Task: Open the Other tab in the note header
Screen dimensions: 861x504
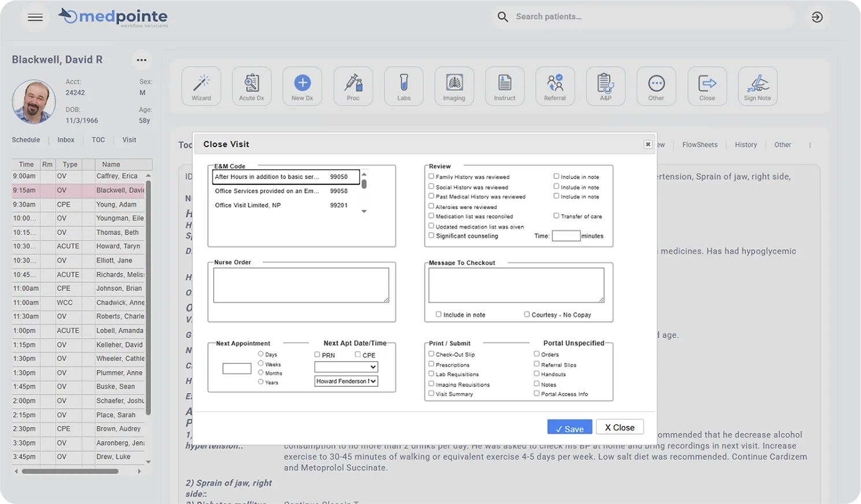Action: 783,145
